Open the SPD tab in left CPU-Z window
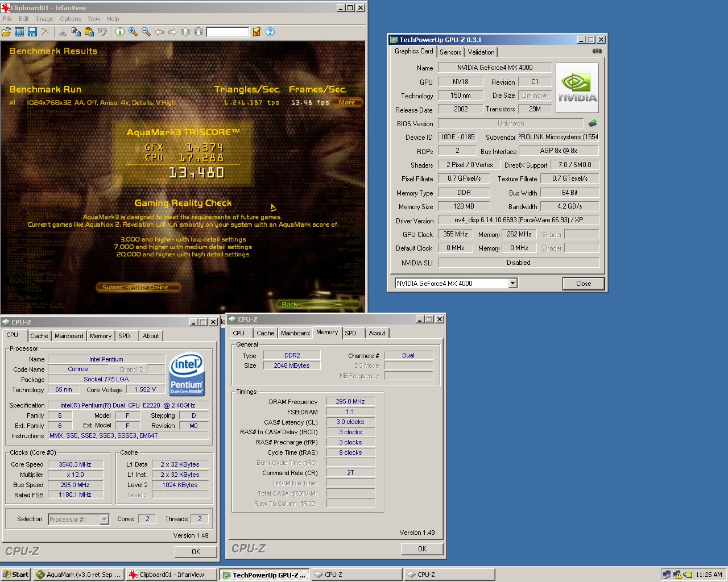This screenshot has width=728, height=582. (125, 336)
